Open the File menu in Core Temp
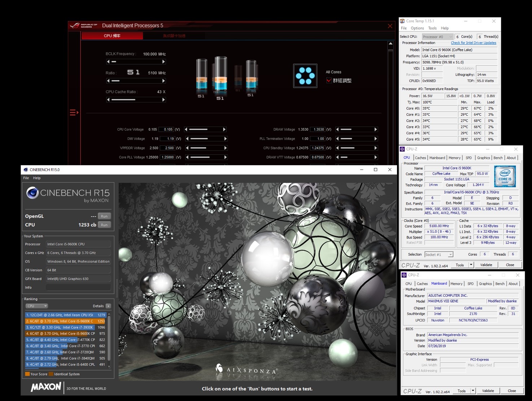Screen dimensions: 532x401 [404, 28]
